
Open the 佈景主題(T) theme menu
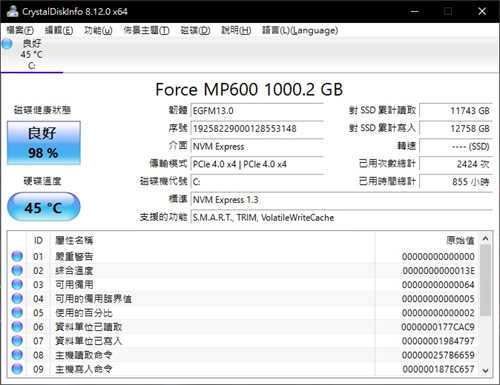pyautogui.click(x=146, y=30)
